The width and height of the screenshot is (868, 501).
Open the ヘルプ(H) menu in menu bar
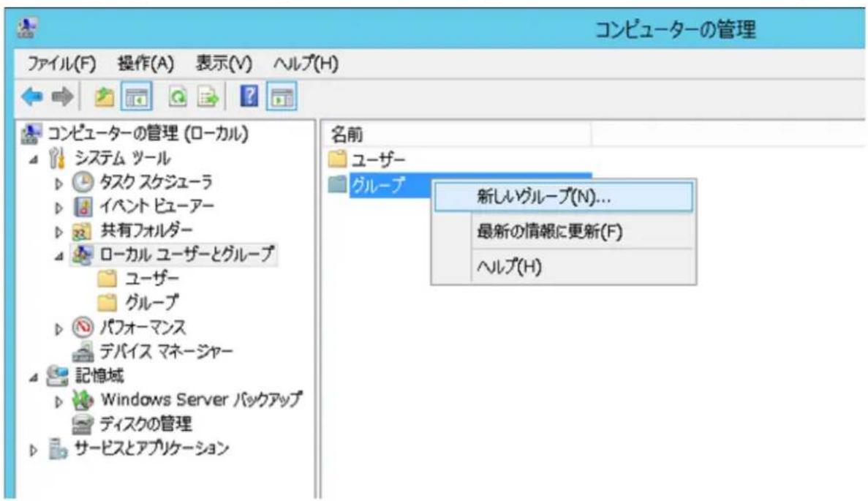[x=306, y=64]
